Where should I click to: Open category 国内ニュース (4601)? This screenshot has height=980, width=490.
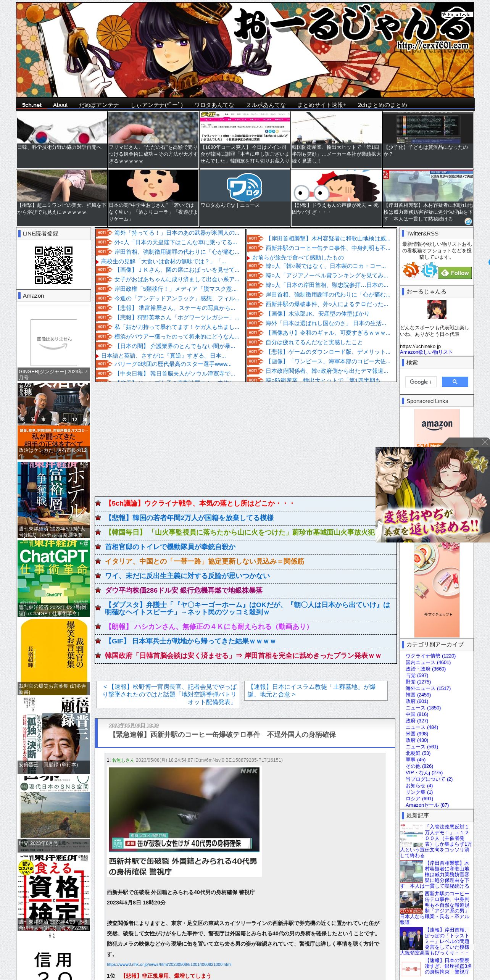428,662
